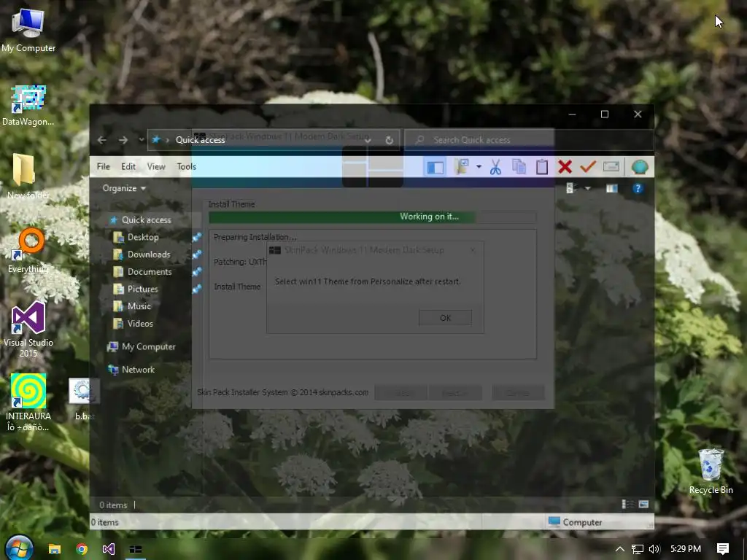
Task: Click the Refresh button in address bar
Action: 390,140
